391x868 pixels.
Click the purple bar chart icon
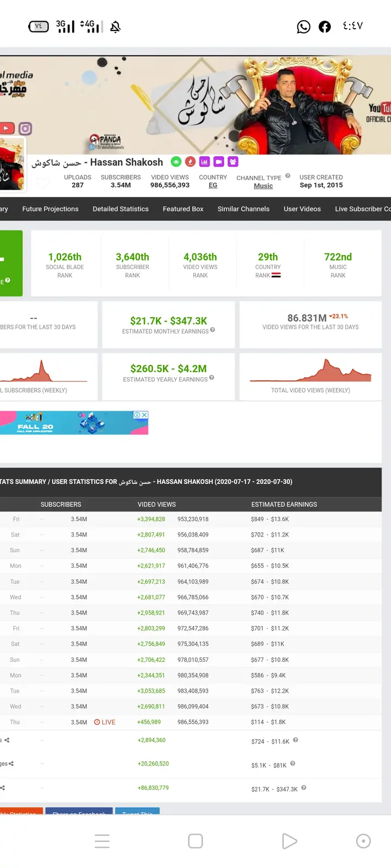click(x=205, y=162)
